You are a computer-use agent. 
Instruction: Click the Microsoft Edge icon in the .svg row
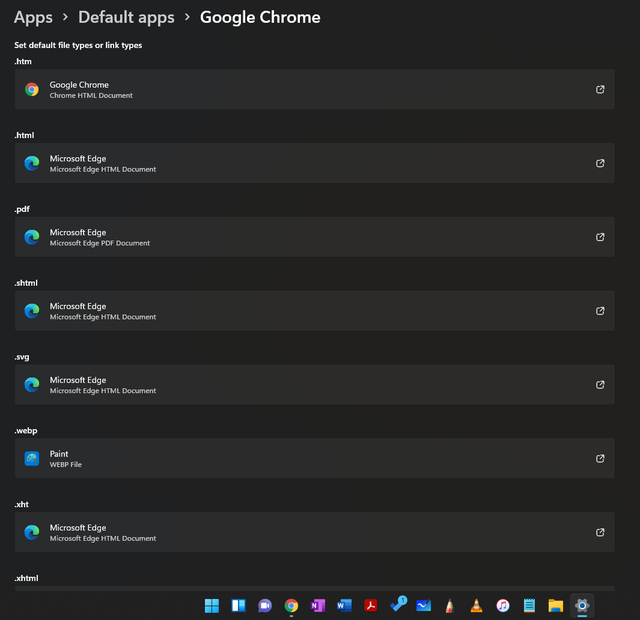pyautogui.click(x=32, y=384)
